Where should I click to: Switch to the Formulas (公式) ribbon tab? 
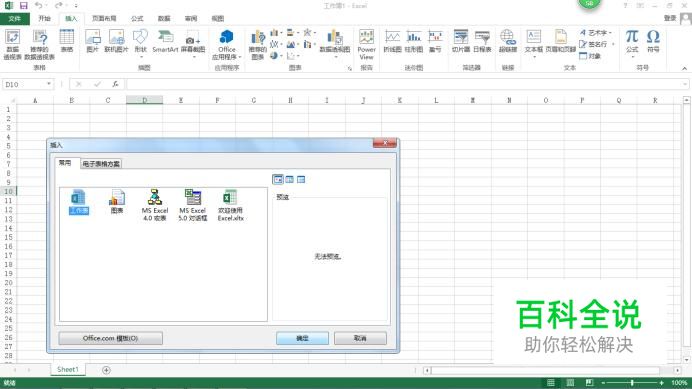[x=137, y=19]
